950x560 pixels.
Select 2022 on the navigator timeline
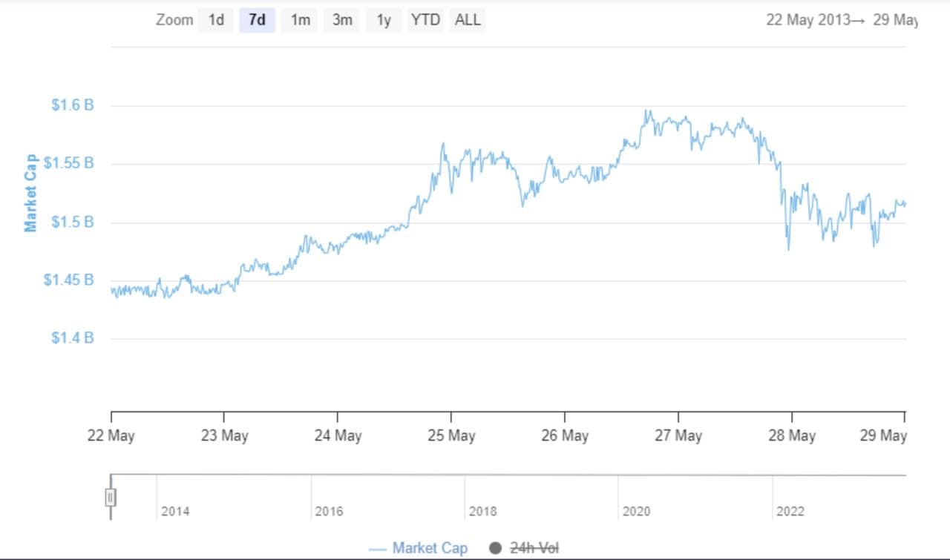coord(790,511)
